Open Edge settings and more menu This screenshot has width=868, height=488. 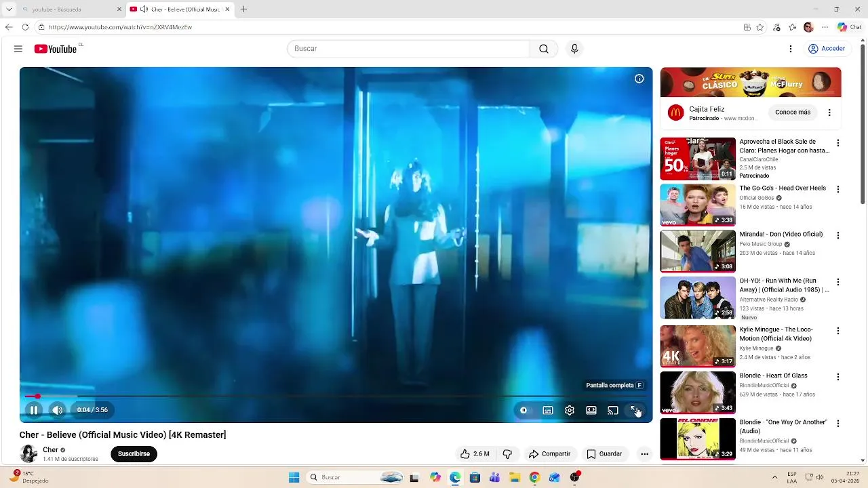coord(825,27)
